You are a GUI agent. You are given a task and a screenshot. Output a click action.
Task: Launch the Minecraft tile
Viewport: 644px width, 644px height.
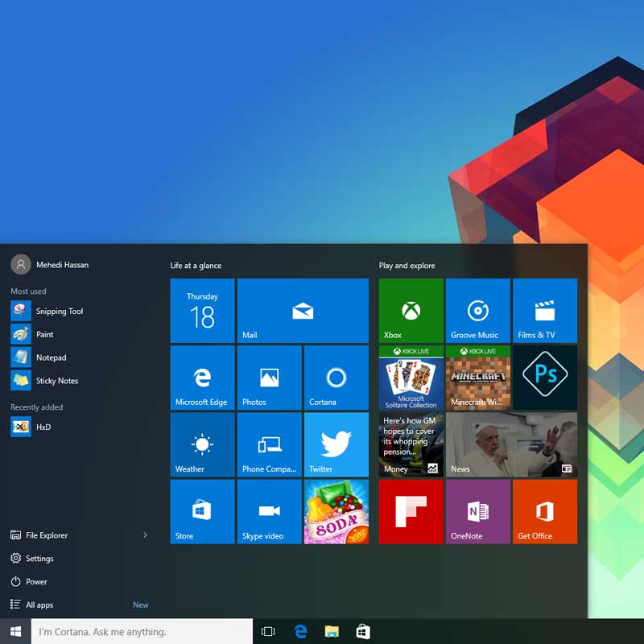(477, 378)
